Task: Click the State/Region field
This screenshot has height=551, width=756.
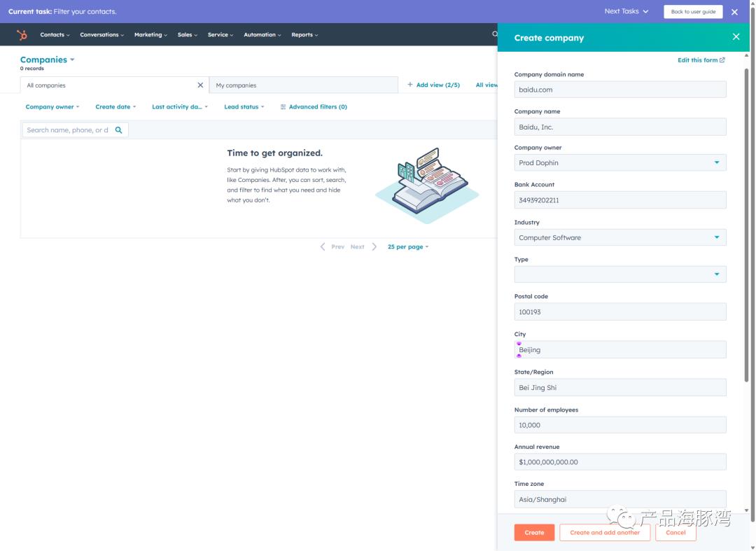Action: click(x=620, y=388)
